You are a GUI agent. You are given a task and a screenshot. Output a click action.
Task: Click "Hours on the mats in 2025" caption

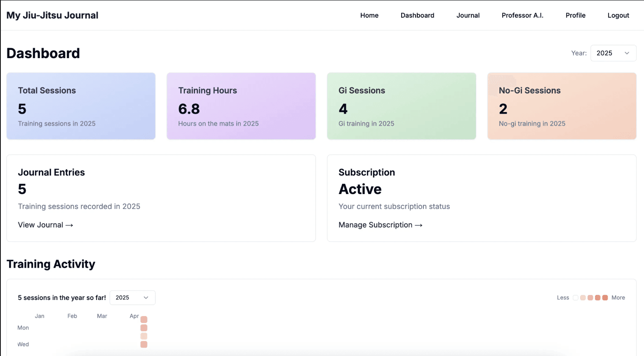click(219, 124)
